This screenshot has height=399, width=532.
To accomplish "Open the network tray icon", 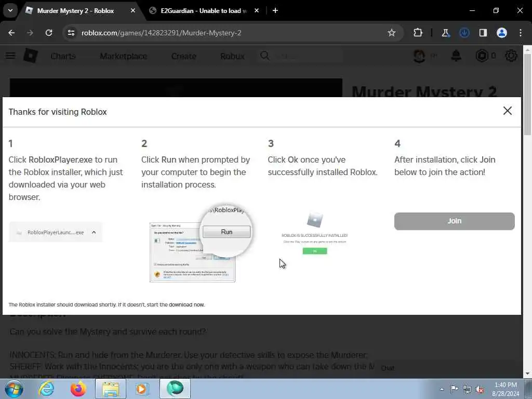I will (x=467, y=389).
